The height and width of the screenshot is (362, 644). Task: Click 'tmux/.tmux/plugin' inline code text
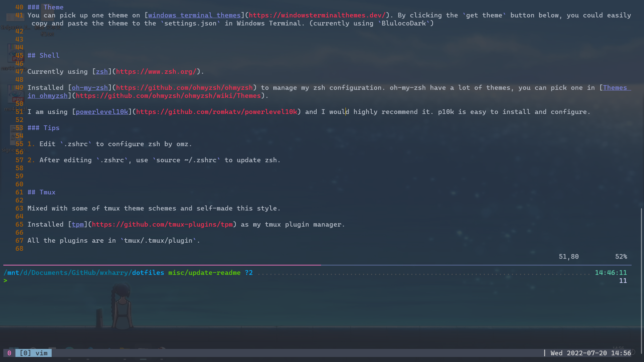158,241
